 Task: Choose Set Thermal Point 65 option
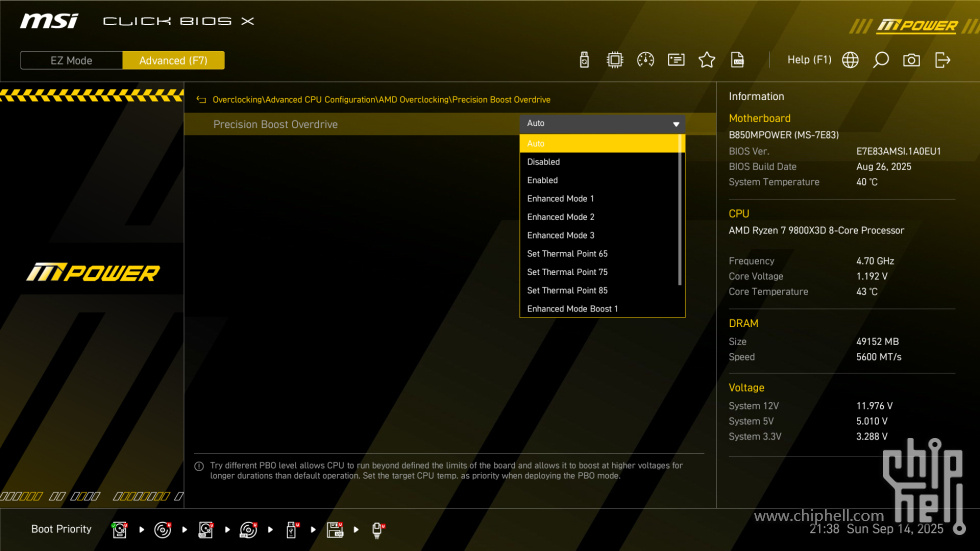point(599,254)
